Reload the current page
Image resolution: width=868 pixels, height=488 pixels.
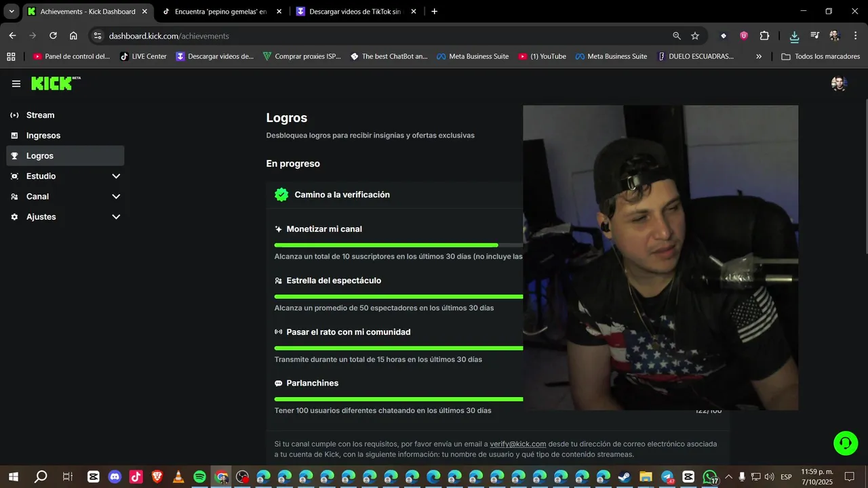[x=53, y=36]
